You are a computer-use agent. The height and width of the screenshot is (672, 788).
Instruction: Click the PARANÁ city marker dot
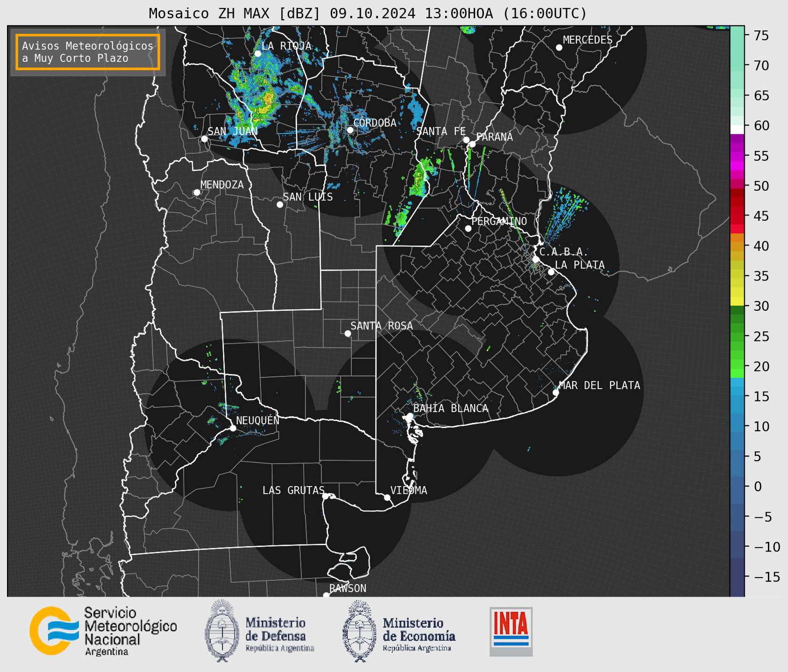pyautogui.click(x=472, y=144)
